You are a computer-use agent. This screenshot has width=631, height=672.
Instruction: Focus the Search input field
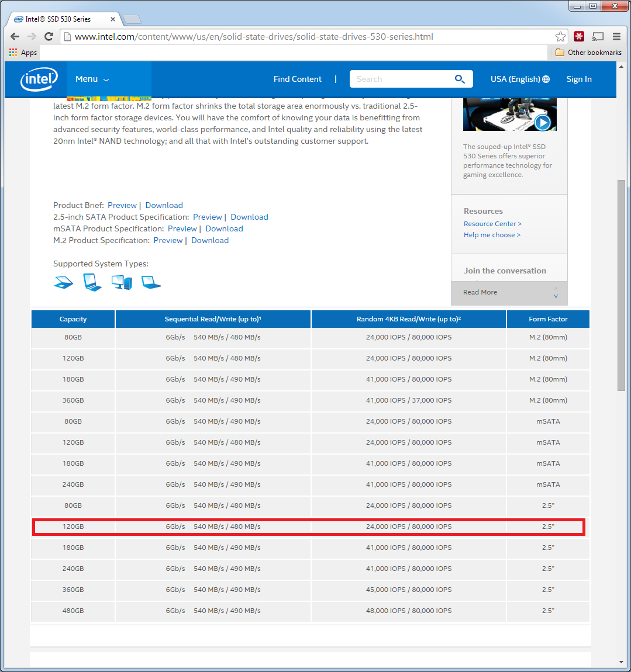(x=404, y=79)
